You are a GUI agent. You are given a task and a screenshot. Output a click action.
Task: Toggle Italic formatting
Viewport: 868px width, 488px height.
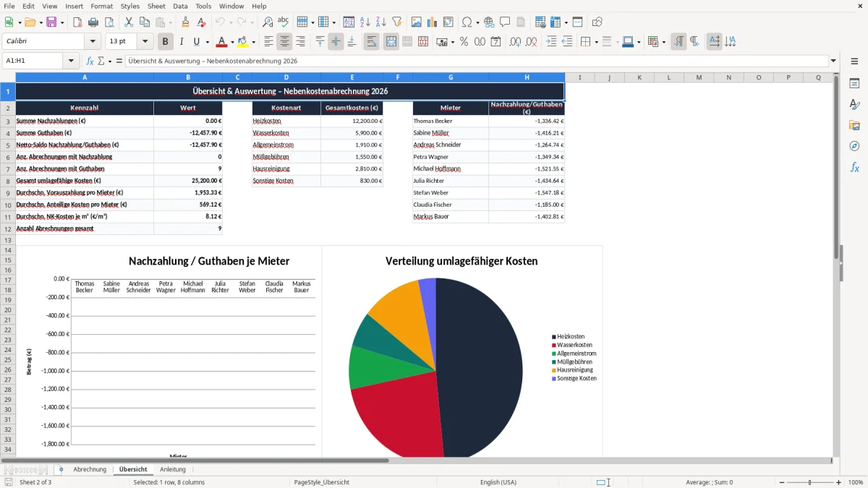tap(182, 42)
